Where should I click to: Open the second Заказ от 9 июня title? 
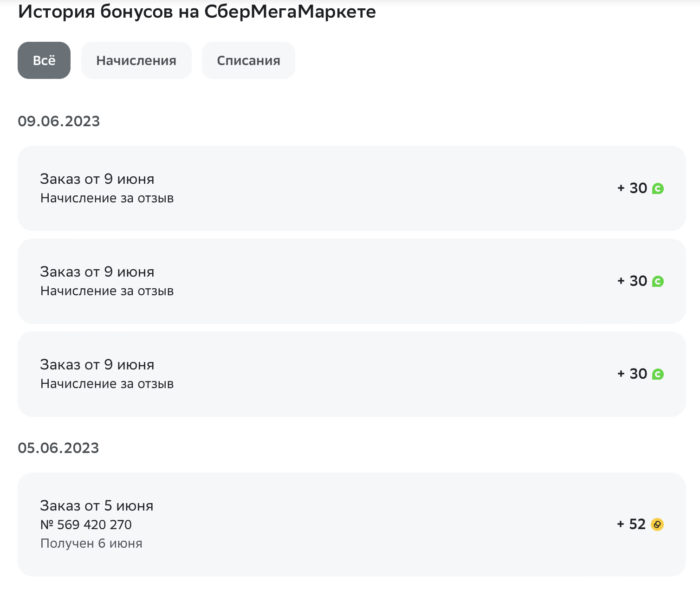tap(97, 272)
